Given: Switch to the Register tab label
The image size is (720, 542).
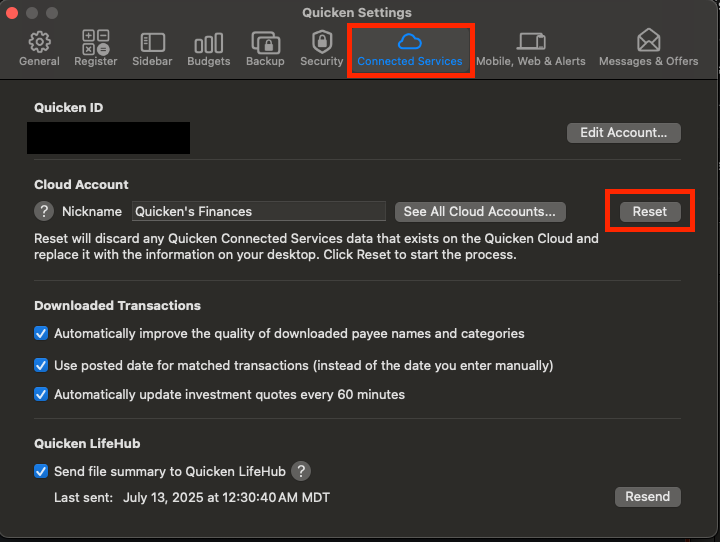Looking at the screenshot, I should (x=96, y=61).
